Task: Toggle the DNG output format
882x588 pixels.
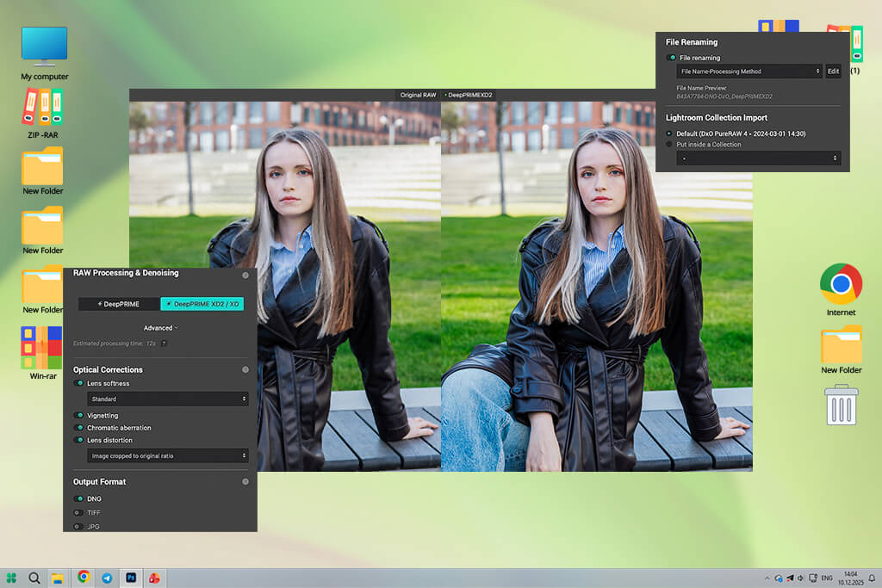Action: [78, 498]
